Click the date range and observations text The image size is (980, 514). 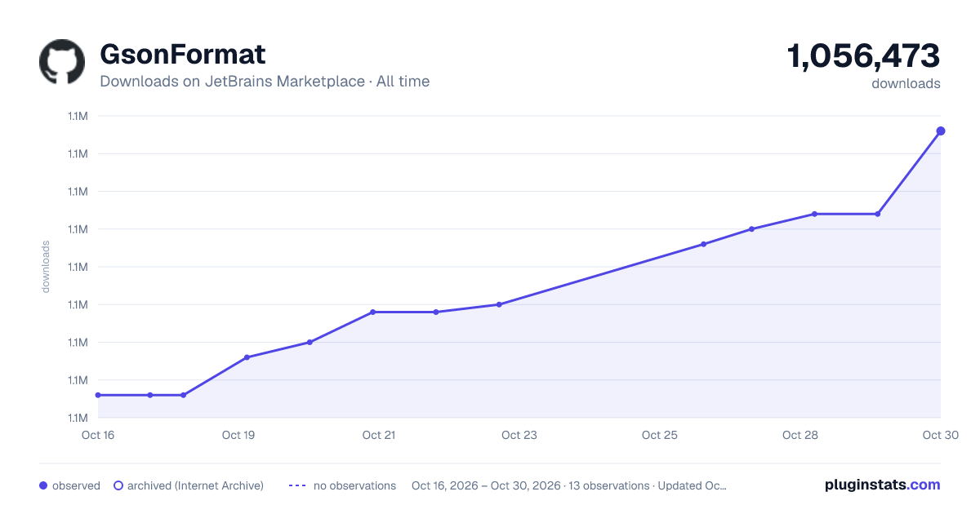[569, 485]
